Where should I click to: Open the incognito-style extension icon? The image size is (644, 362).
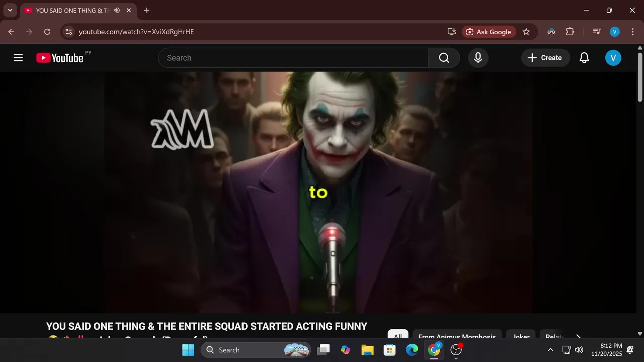click(x=551, y=32)
